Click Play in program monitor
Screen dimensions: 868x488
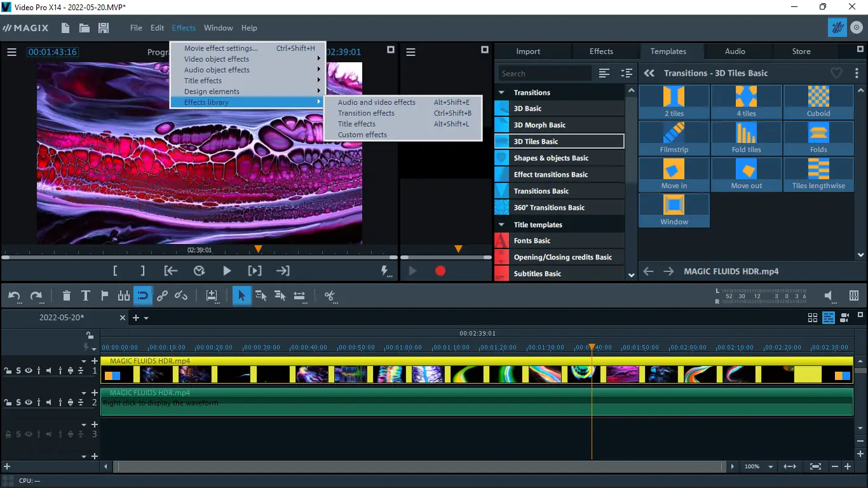(x=227, y=271)
